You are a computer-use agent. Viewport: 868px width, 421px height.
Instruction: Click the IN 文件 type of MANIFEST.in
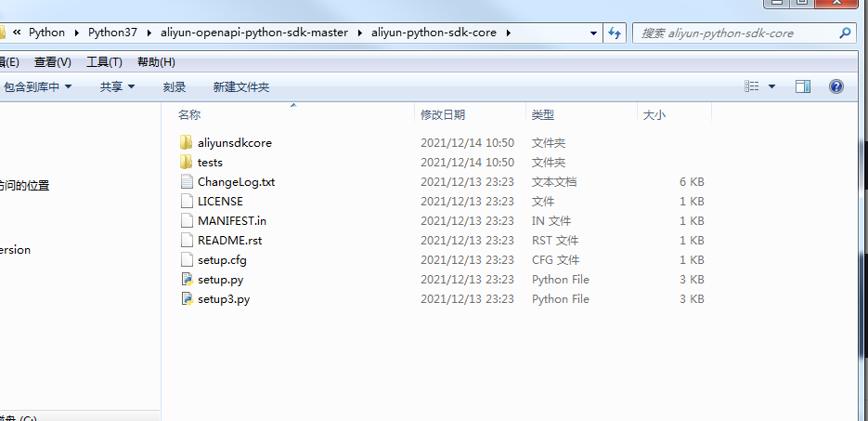coord(551,220)
